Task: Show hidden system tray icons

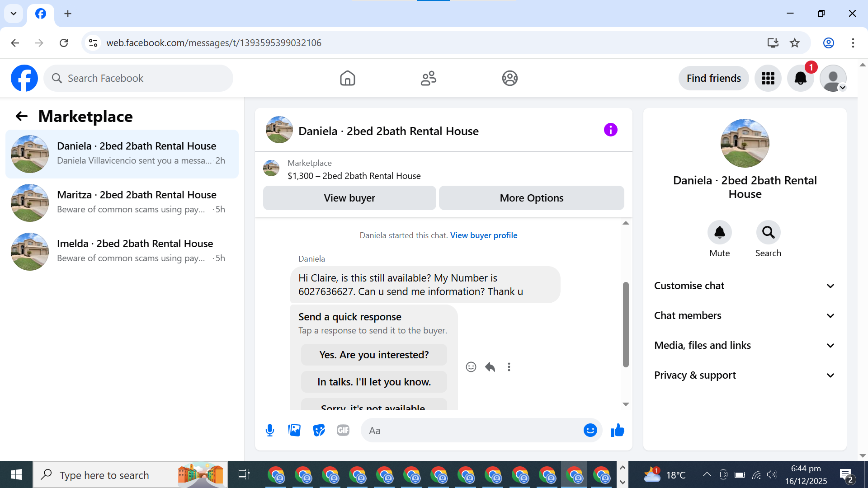Action: point(707,474)
